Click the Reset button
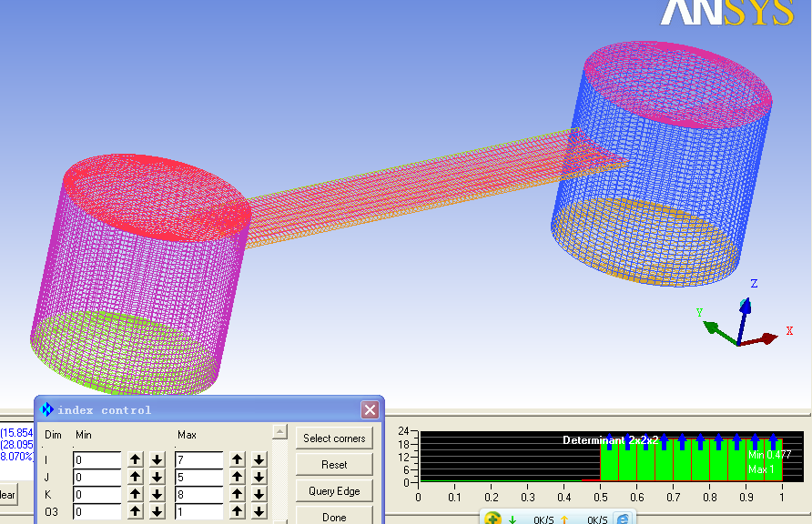Viewport: 812px width, 524px height. [x=334, y=464]
